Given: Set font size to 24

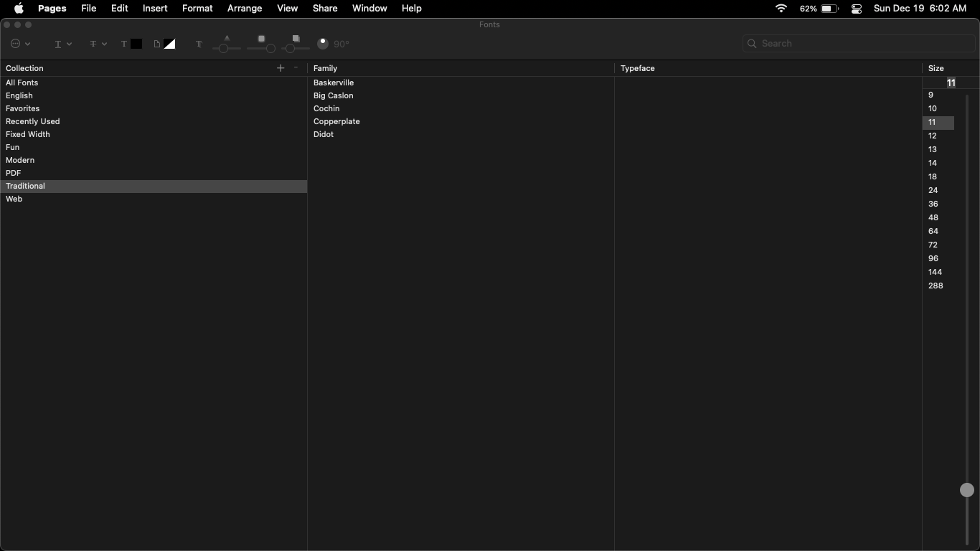Looking at the screenshot, I should click(x=938, y=190).
